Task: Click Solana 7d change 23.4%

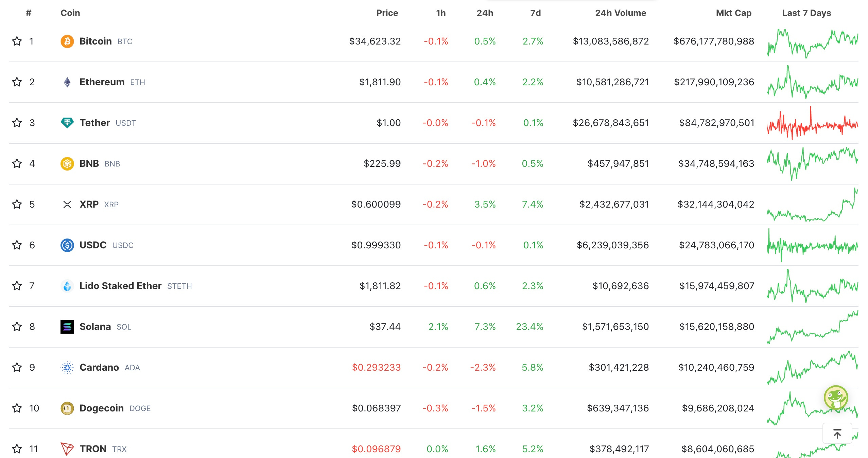Action: tap(530, 327)
